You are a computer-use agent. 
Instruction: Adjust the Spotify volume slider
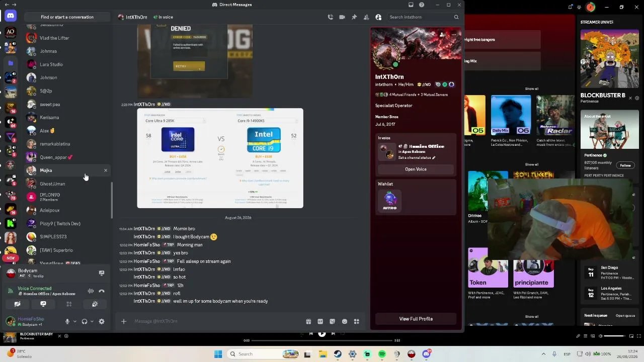coord(614,336)
